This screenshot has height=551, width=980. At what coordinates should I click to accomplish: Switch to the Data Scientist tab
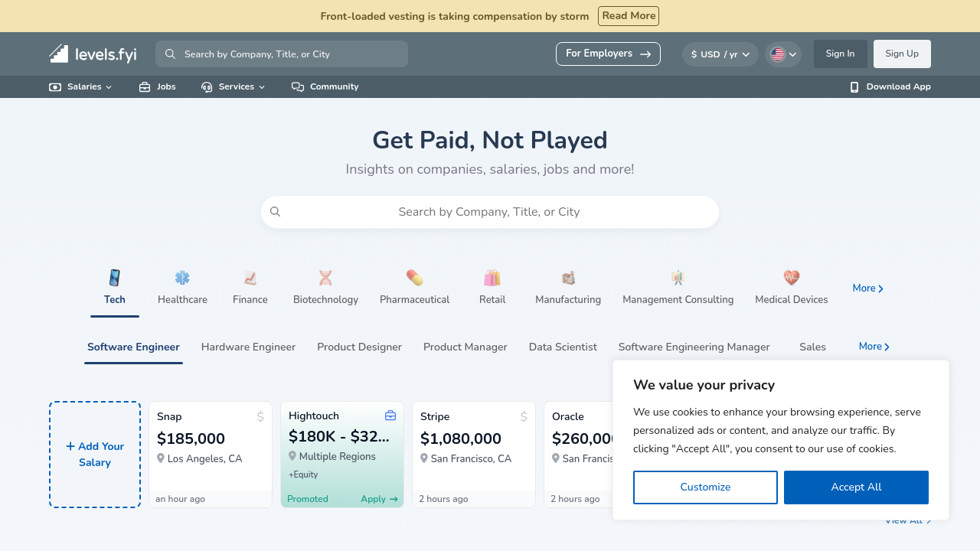point(563,347)
